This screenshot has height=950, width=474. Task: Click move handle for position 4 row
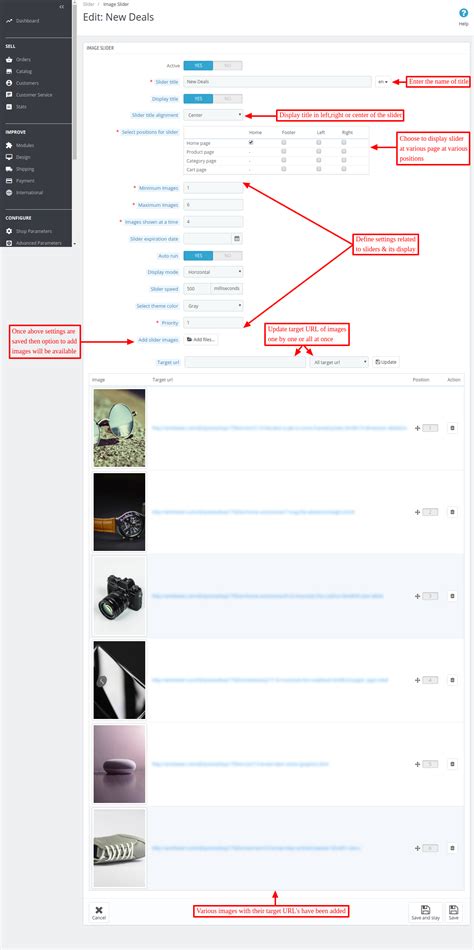click(417, 680)
